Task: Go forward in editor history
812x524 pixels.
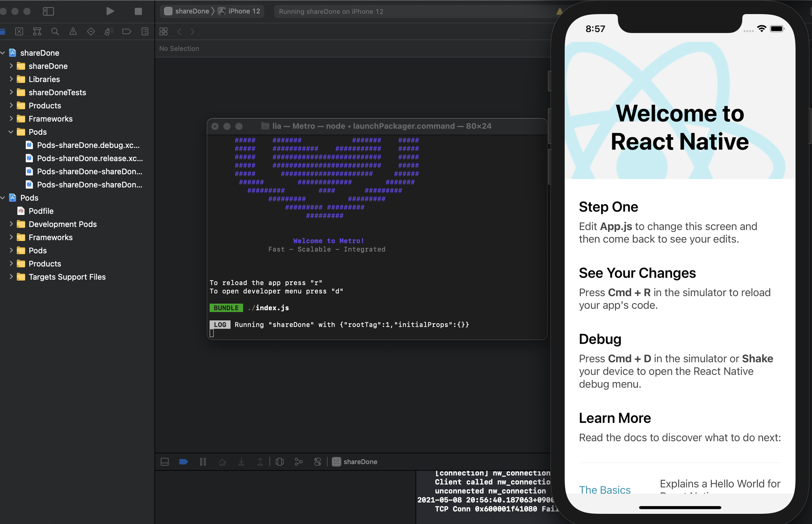Action: [x=193, y=32]
